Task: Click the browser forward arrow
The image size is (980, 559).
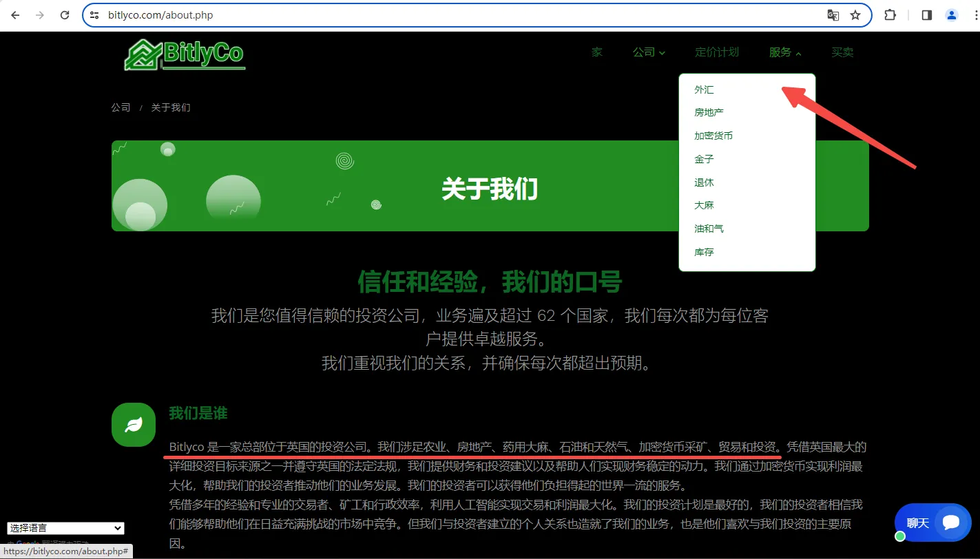Action: (x=40, y=15)
